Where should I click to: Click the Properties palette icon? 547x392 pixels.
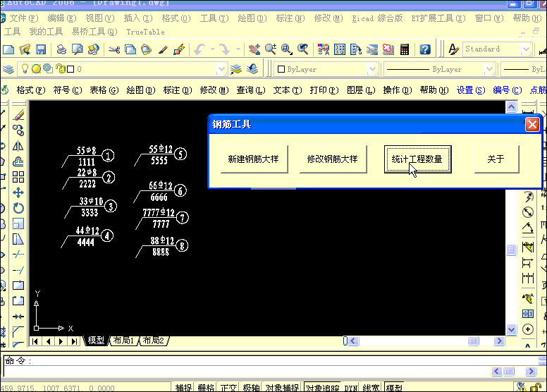pyautogui.click(x=324, y=49)
